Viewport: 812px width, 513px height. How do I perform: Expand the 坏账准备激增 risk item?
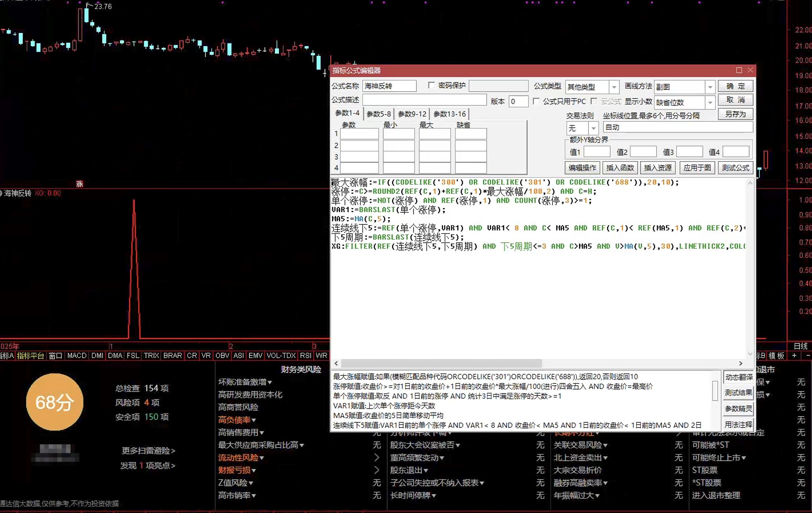click(245, 382)
